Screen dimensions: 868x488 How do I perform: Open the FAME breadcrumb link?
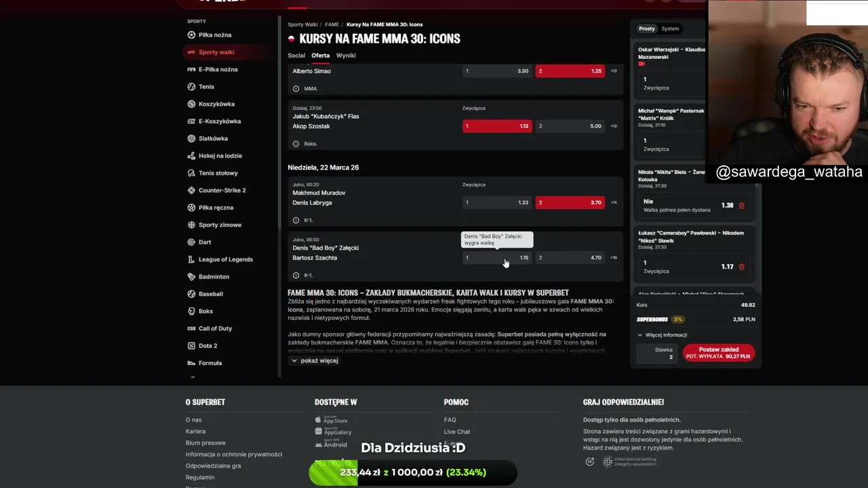coord(332,24)
